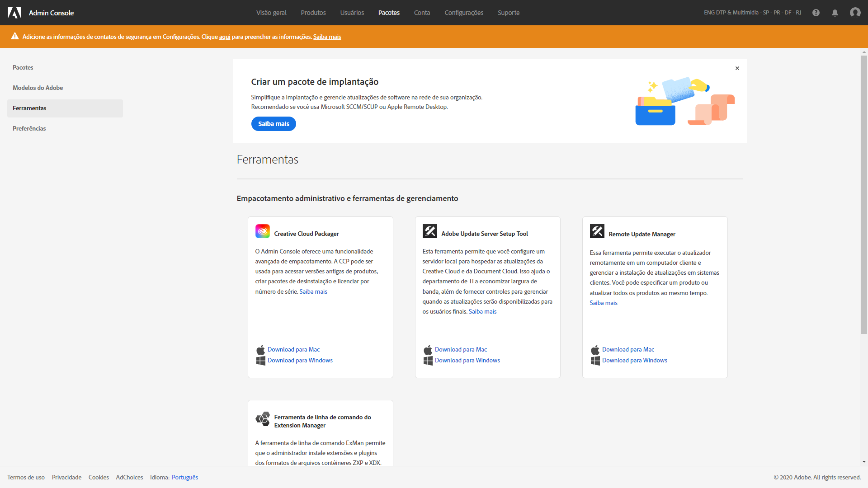
Task: Click the © 2020 Adobe copyright text
Action: (817, 478)
